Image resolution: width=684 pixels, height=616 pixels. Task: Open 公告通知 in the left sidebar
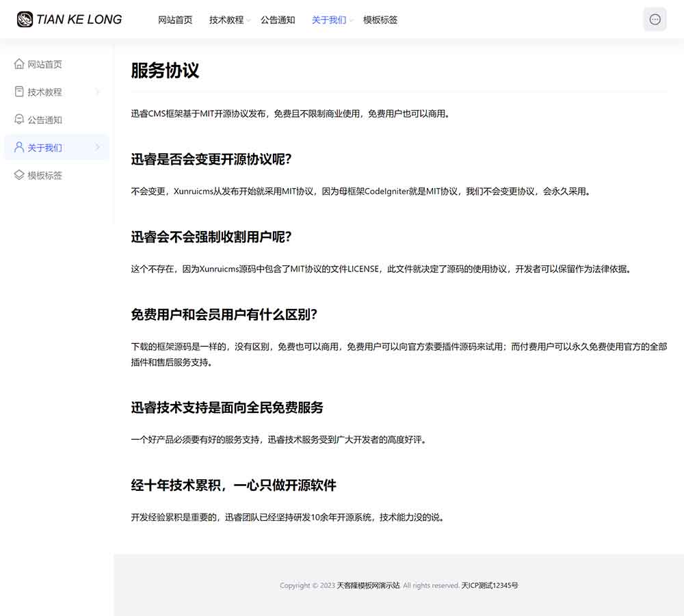(x=45, y=120)
